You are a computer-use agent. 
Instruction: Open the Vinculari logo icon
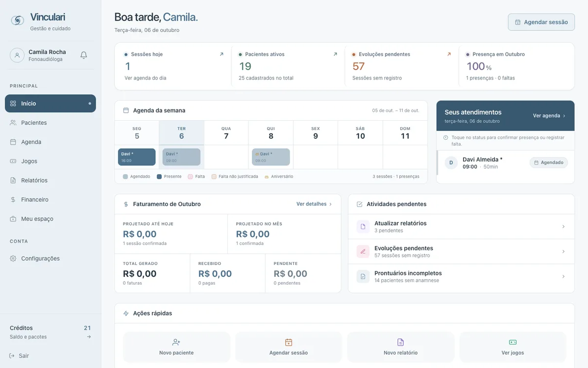pos(18,20)
